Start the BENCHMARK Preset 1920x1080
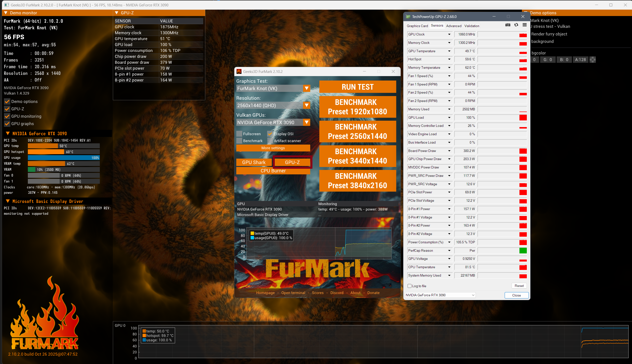This screenshot has height=364, width=632. coord(358,107)
